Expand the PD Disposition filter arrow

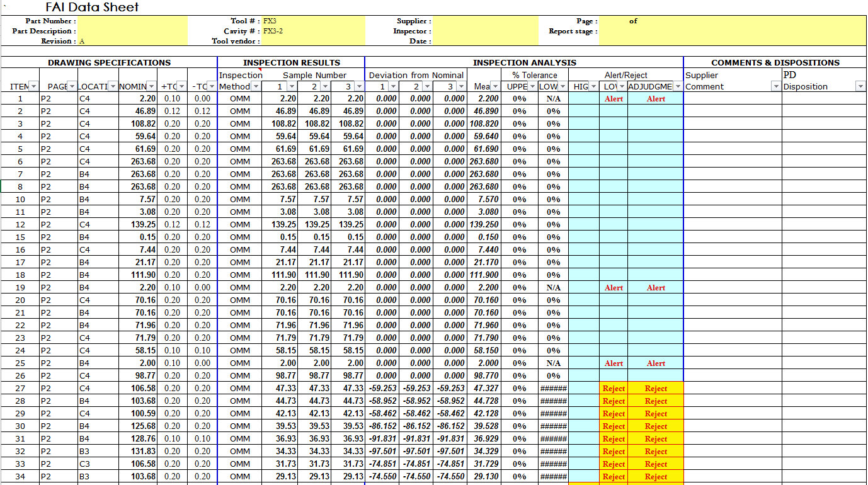point(860,86)
